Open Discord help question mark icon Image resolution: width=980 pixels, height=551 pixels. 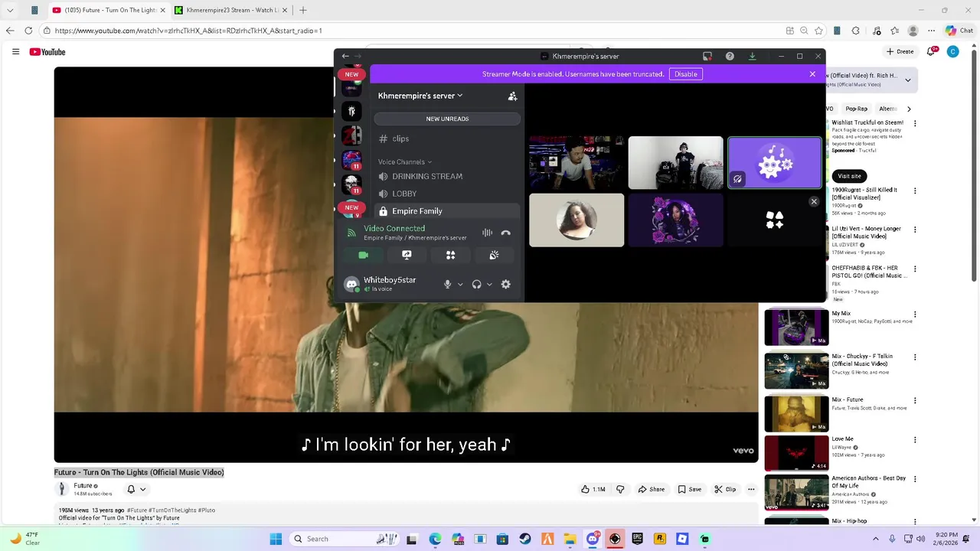[730, 56]
